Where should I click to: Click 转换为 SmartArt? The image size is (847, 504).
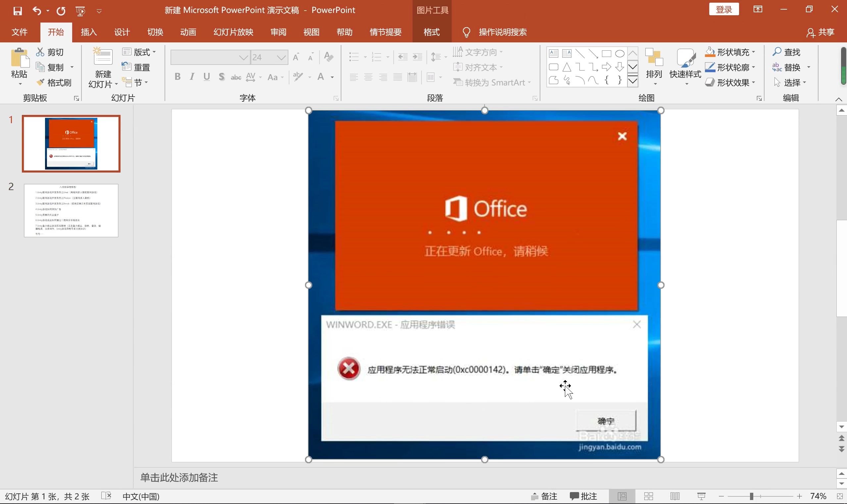pyautogui.click(x=492, y=82)
